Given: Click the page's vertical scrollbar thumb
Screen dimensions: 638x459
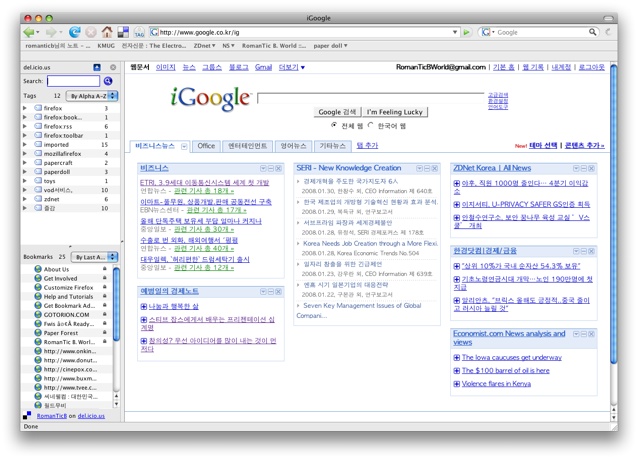Looking at the screenshot, I should coord(614,215).
